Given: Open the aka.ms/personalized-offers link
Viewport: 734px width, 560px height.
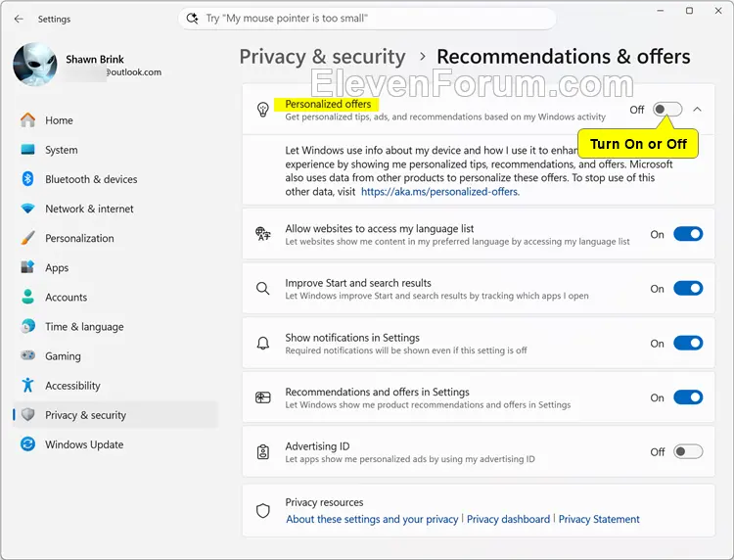Looking at the screenshot, I should pos(440,192).
